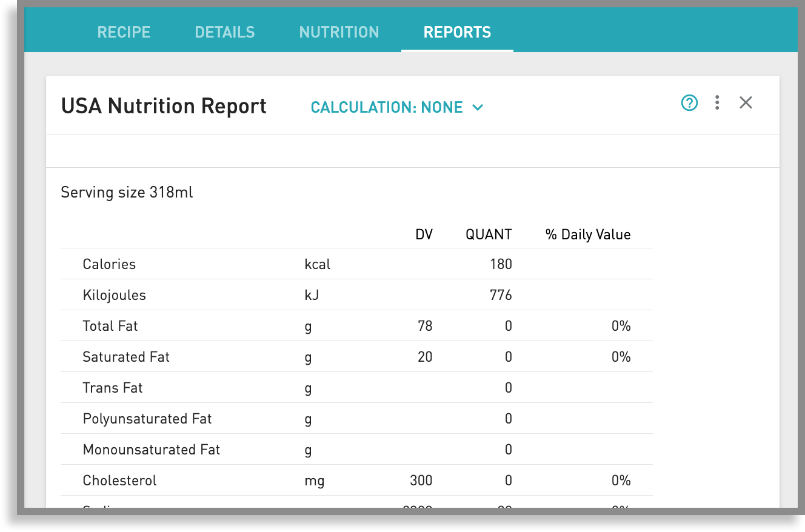Click the Cholesterol daily value percentage
The height and width of the screenshot is (532, 805).
(620, 480)
